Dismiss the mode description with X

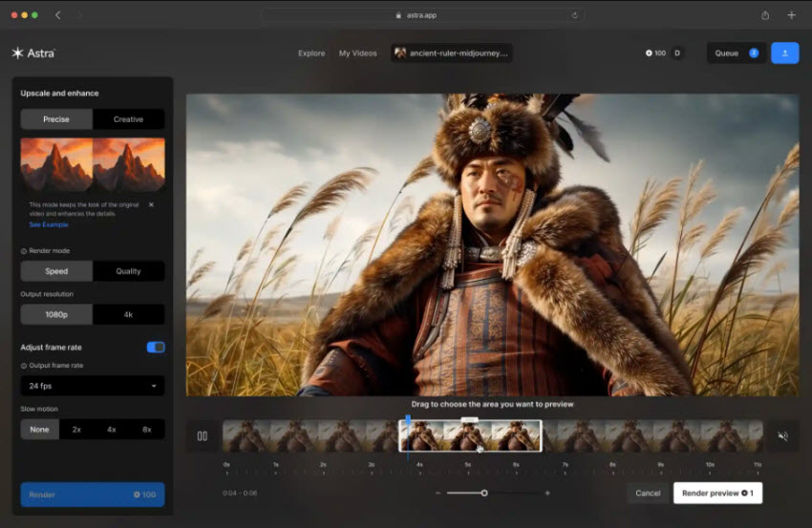[x=151, y=204]
